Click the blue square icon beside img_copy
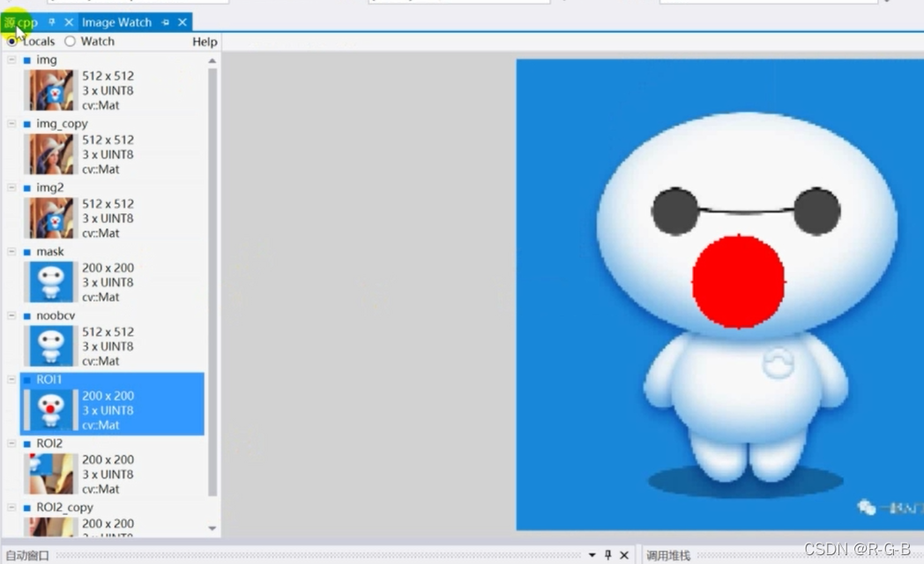The width and height of the screenshot is (924, 564). [27, 124]
